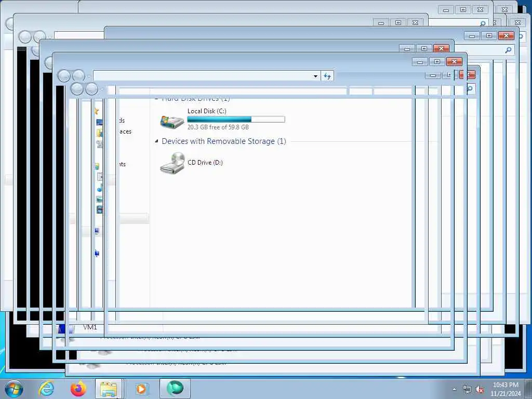Click the frontmost window's Forward arrow button
Screen dimensions: 532x399
pyautogui.click(x=91, y=89)
